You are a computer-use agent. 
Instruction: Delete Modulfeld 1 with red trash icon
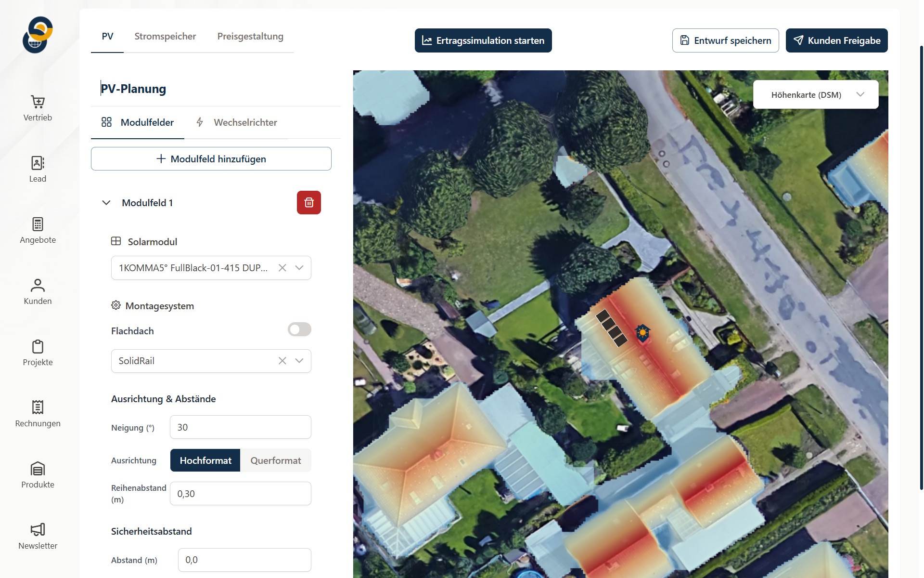tap(308, 203)
